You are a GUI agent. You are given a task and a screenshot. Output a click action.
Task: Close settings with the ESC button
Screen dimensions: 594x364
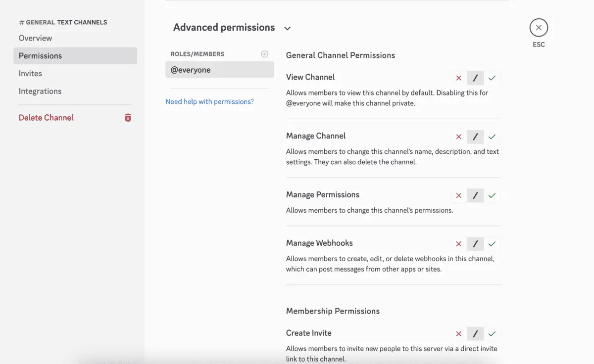click(x=539, y=28)
